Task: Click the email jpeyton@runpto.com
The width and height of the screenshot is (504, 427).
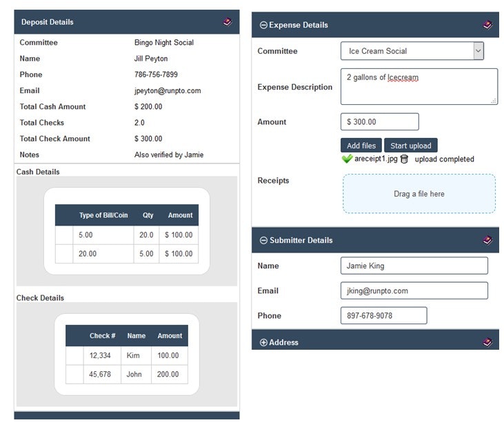Action: click(x=168, y=90)
